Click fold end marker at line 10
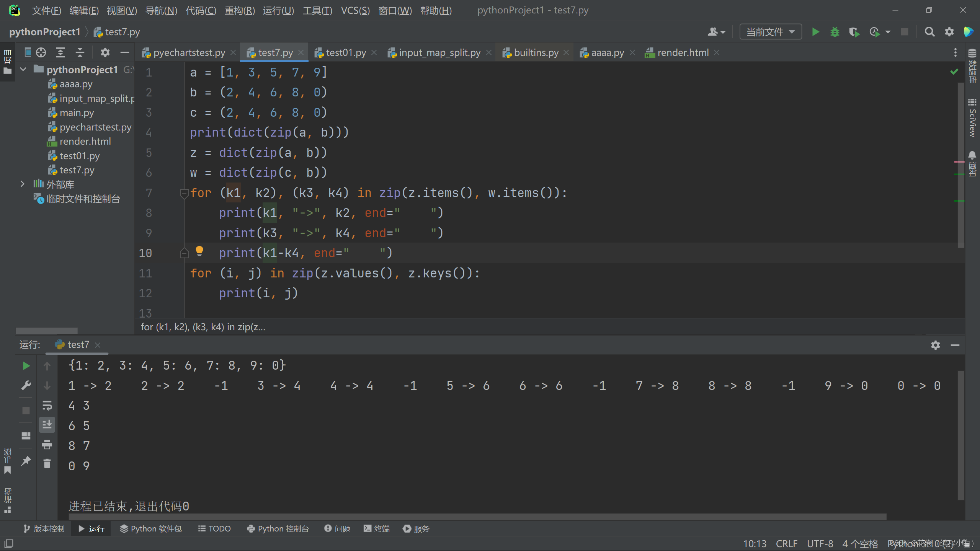 pos(184,253)
